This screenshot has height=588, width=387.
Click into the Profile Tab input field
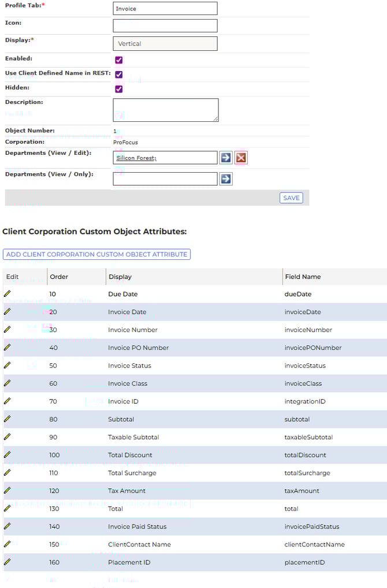pyautogui.click(x=165, y=9)
